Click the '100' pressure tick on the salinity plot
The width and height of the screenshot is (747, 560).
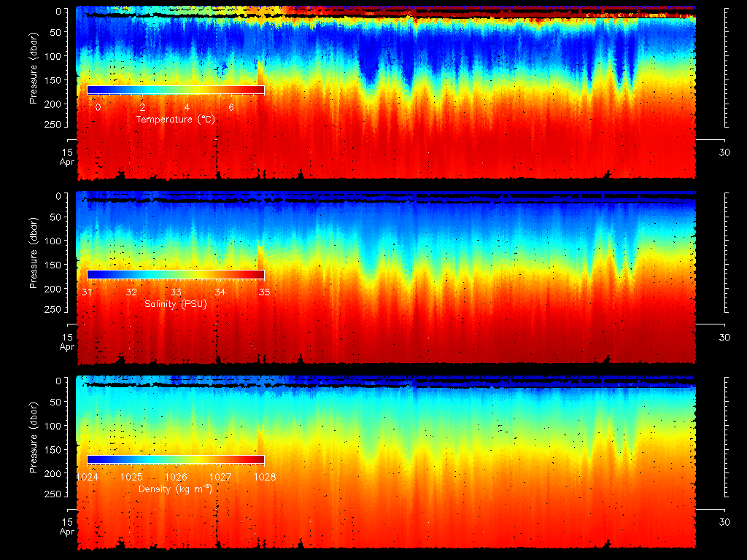[53, 241]
